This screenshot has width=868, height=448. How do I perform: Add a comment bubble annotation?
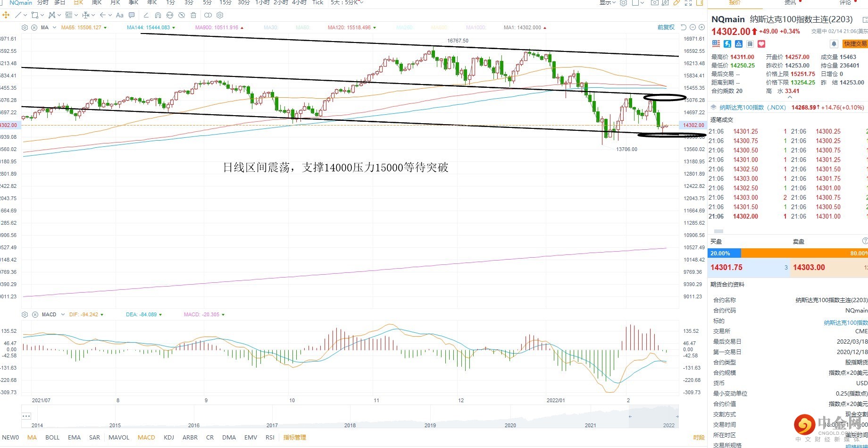coord(132,15)
